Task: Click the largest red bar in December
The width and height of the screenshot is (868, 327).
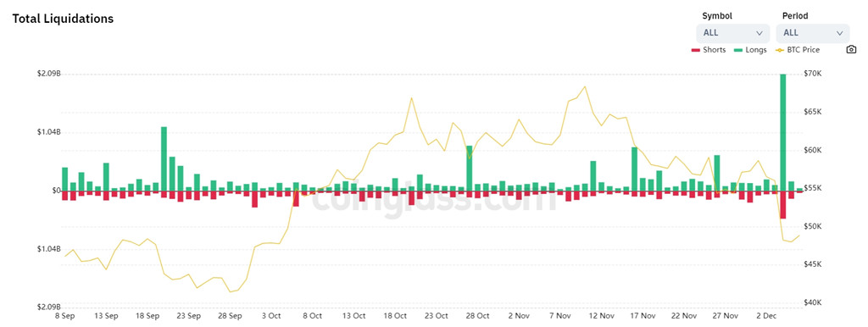Action: coord(782,205)
